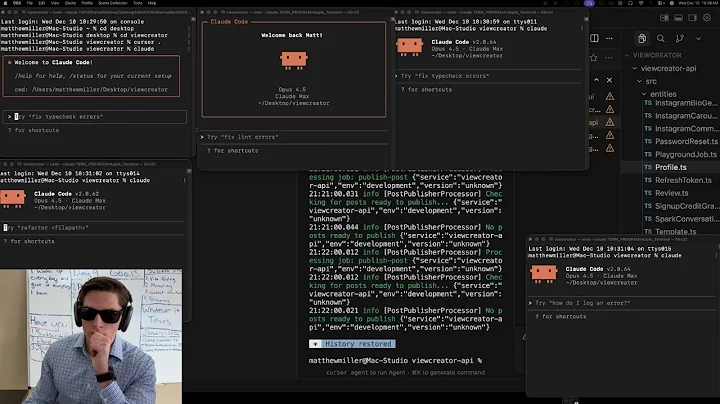Collapse the entities folder
The image size is (720, 404).
click(644, 94)
